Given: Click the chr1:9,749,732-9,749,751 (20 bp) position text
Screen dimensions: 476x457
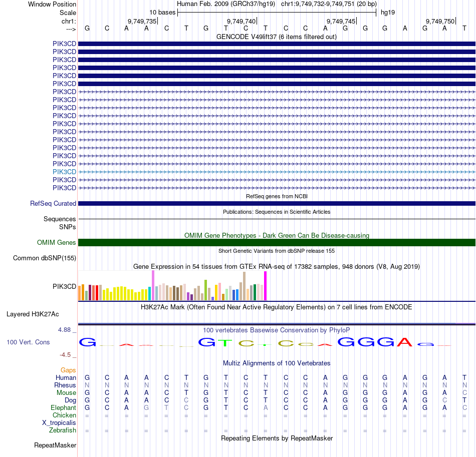Looking at the screenshot, I should click(x=329, y=4).
